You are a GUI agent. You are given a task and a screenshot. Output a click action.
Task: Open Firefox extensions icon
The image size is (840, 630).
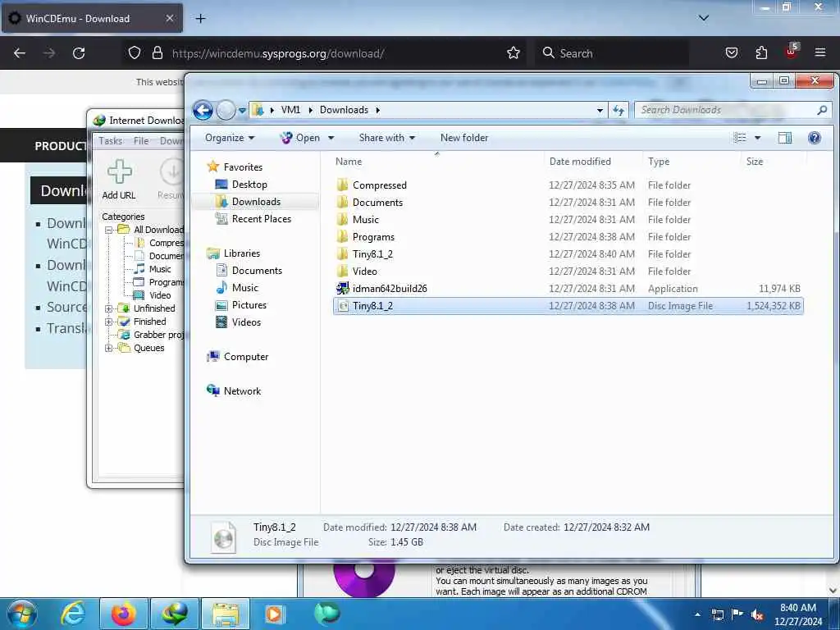[761, 53]
